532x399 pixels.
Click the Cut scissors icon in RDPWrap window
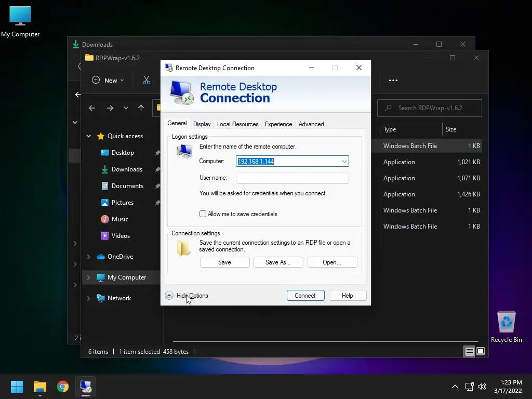(x=146, y=81)
